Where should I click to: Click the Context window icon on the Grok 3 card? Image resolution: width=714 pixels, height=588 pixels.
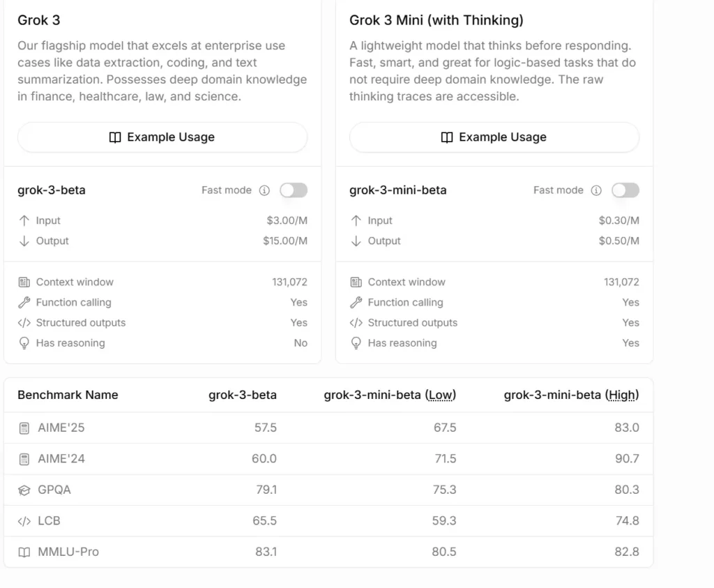pos(22,282)
